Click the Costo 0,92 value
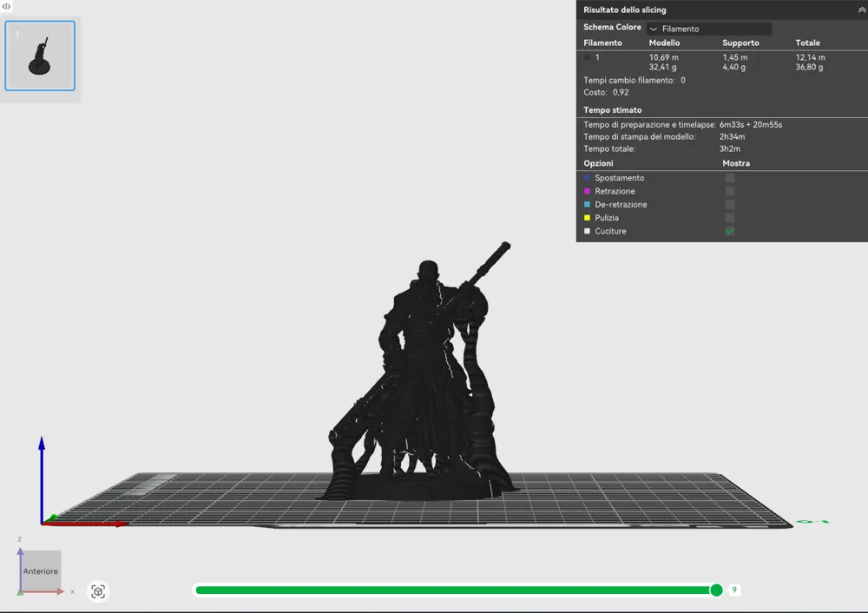The width and height of the screenshot is (868, 613). point(621,93)
